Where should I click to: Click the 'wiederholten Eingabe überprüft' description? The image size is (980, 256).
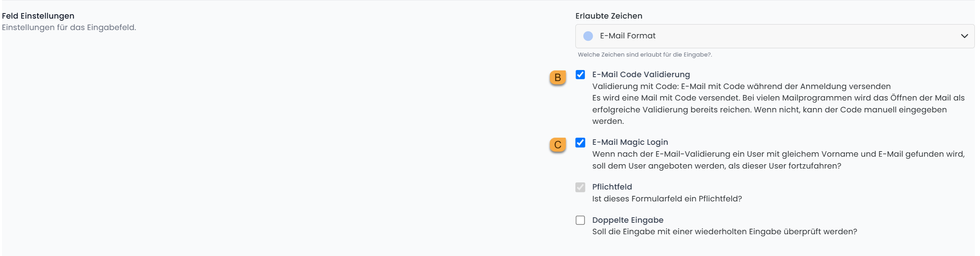pos(724,231)
